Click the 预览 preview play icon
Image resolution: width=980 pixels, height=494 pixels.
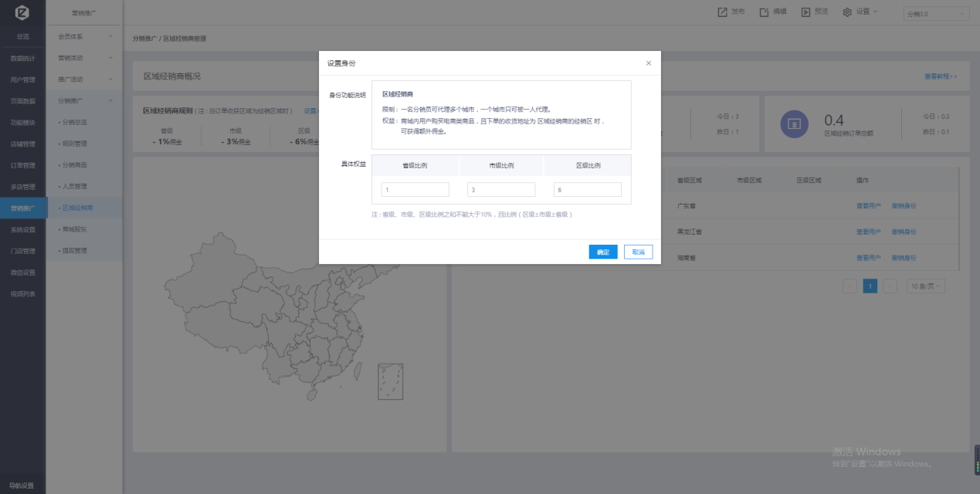tap(805, 12)
